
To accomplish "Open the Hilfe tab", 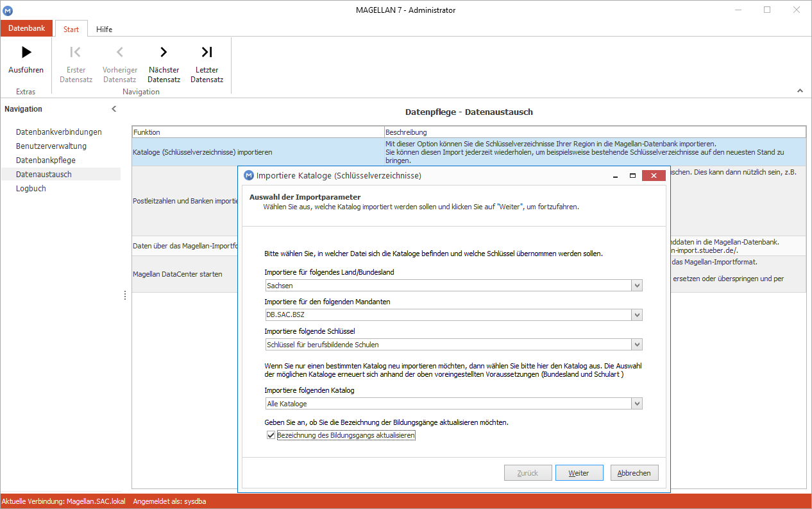I will tap(105, 29).
